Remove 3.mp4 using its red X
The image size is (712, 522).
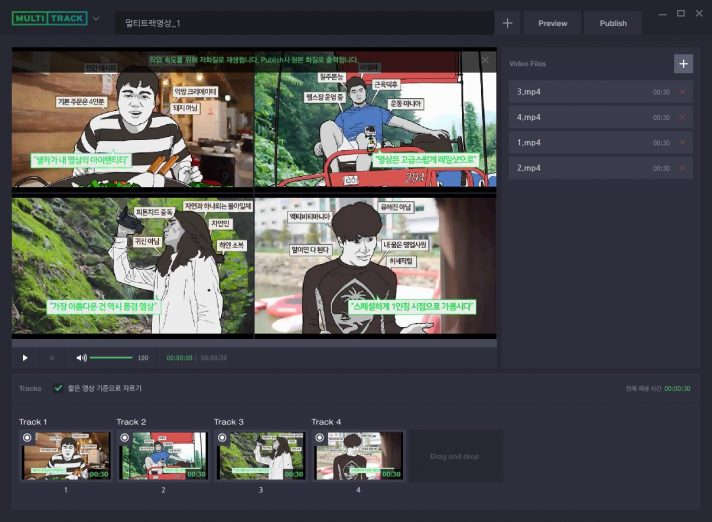click(683, 92)
